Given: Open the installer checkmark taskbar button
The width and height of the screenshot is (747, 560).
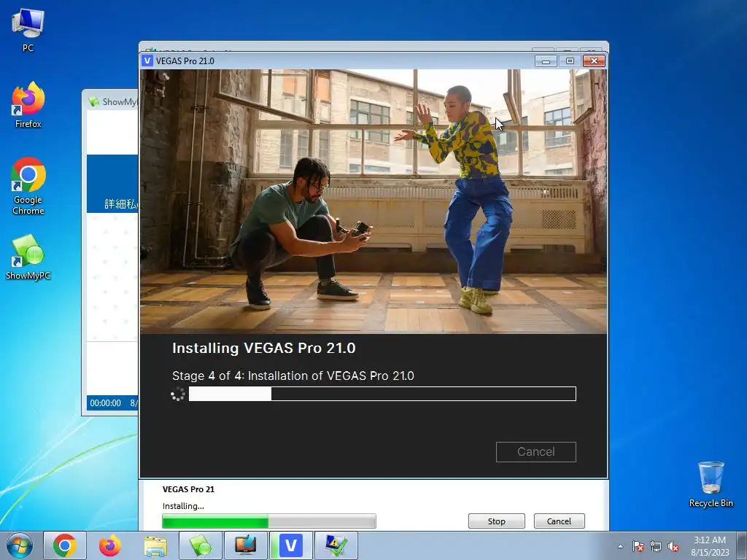Looking at the screenshot, I should coord(336,545).
